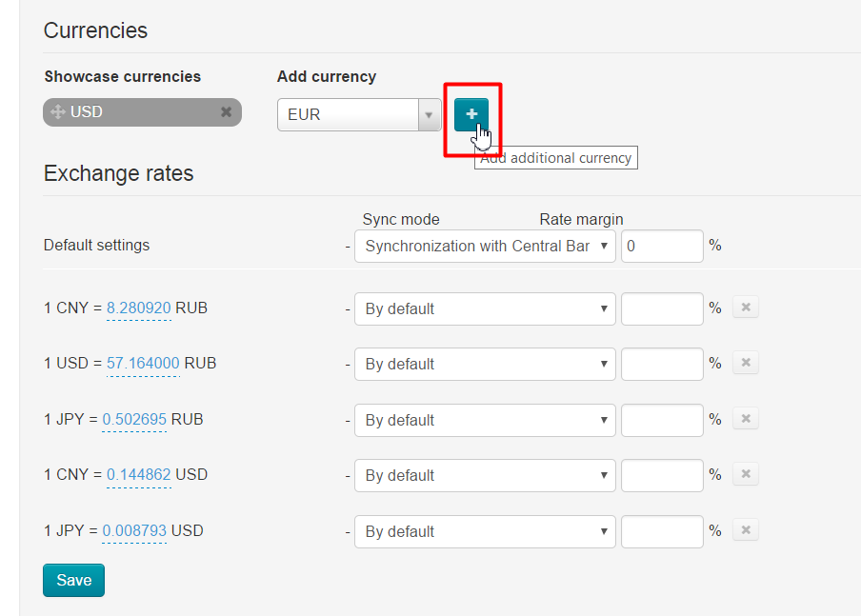This screenshot has height=616, width=861.
Task: Focus rate margin field for CNY to USD
Action: (x=662, y=475)
